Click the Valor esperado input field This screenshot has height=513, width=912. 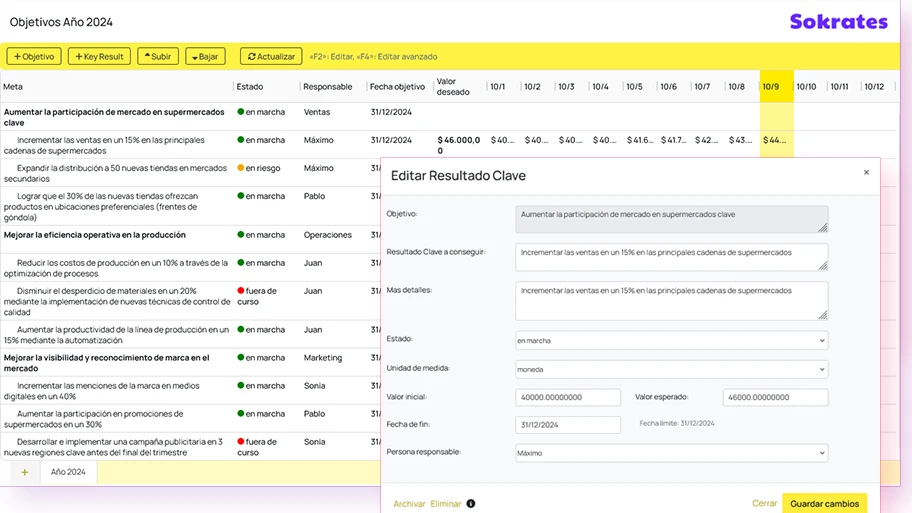point(775,397)
